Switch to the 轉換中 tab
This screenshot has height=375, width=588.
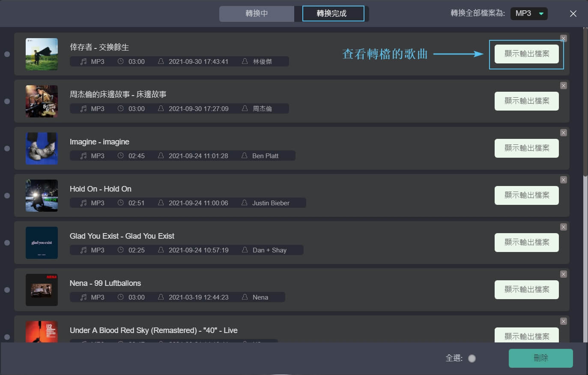(257, 13)
